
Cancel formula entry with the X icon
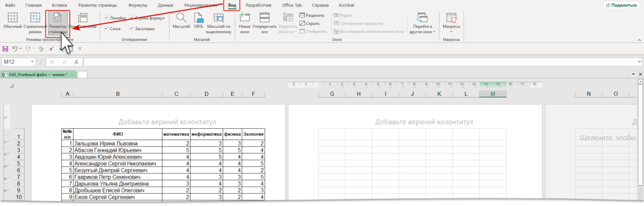point(52,62)
